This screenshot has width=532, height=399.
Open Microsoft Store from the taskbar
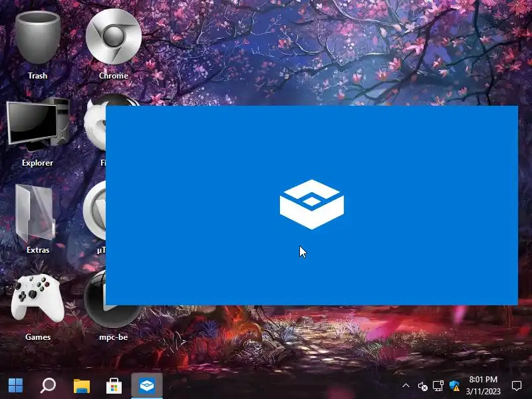[x=114, y=386]
